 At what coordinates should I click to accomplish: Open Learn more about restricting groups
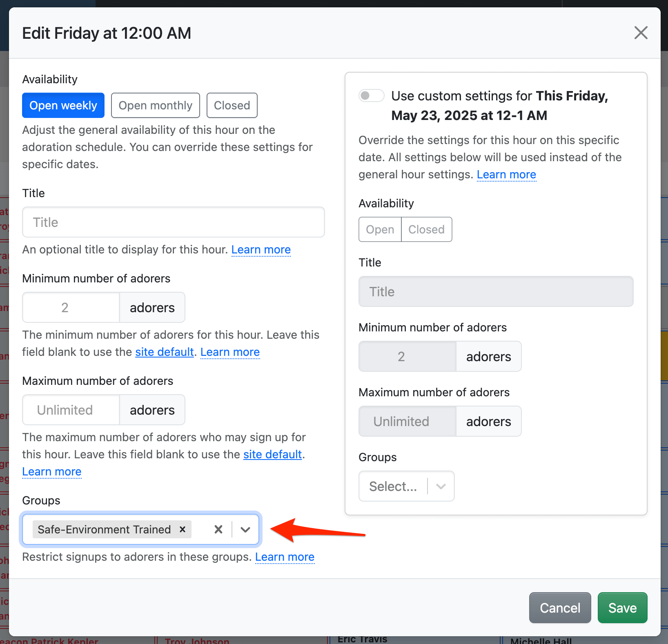tap(285, 557)
